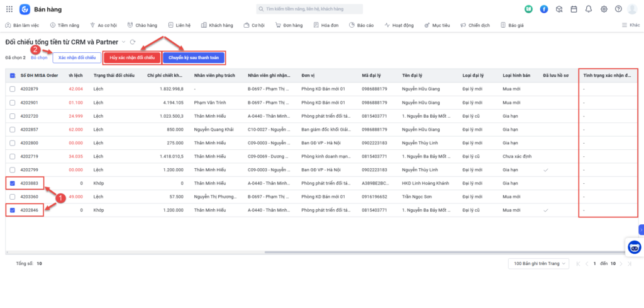
Task: Click the Facebook icon in header
Action: [x=543, y=9]
